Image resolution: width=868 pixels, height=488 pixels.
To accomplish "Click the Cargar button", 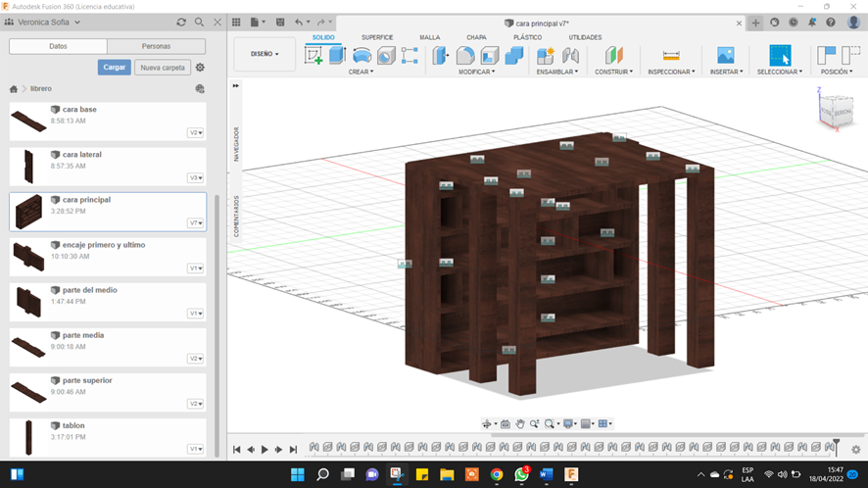I will pyautogui.click(x=114, y=68).
